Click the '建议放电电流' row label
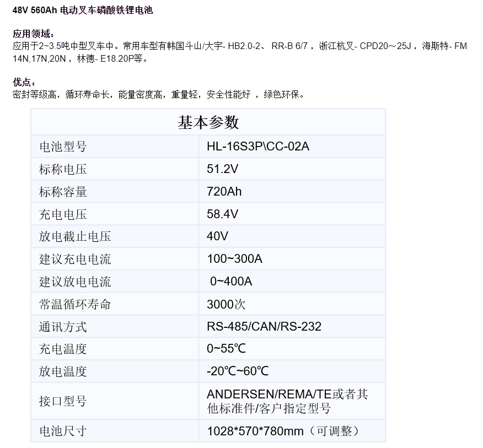483x448 pixels. point(75,282)
